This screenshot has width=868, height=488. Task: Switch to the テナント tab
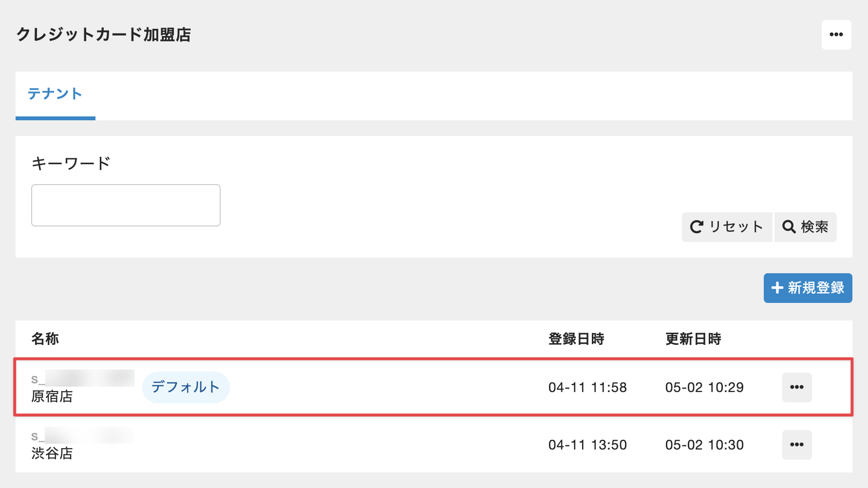[55, 94]
